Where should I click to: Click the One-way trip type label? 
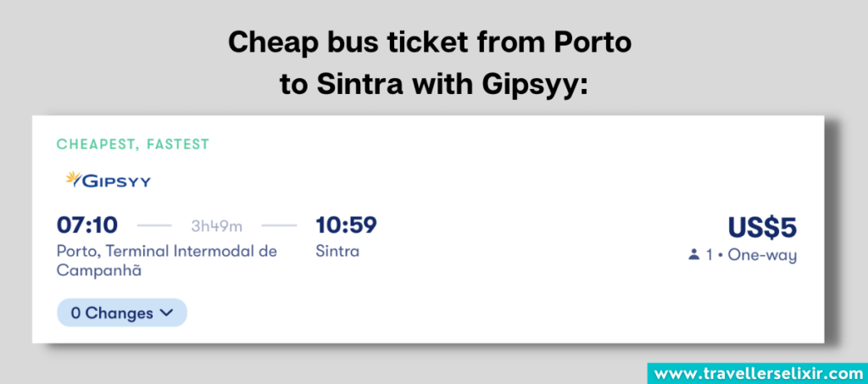765,255
